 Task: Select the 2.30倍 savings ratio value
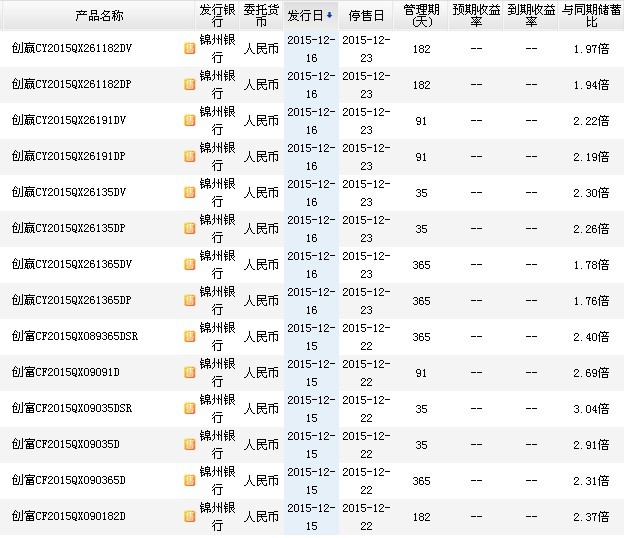click(591, 193)
